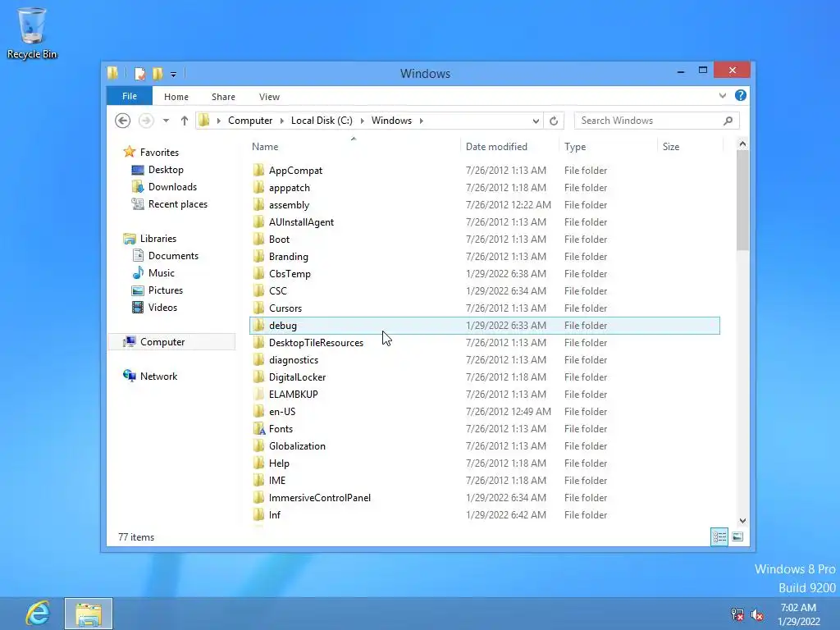Open the Recent locations dropdown arrow
Viewport: 840px width, 630px height.
click(x=166, y=121)
